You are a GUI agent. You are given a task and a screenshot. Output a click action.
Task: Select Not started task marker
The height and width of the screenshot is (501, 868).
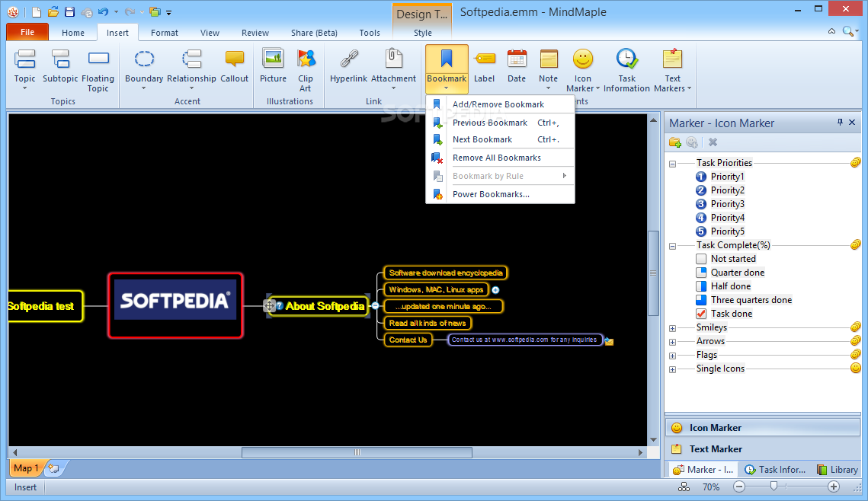(725, 259)
